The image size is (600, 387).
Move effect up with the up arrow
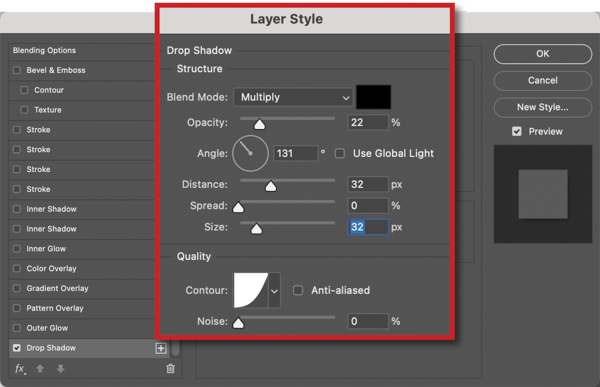tap(40, 369)
